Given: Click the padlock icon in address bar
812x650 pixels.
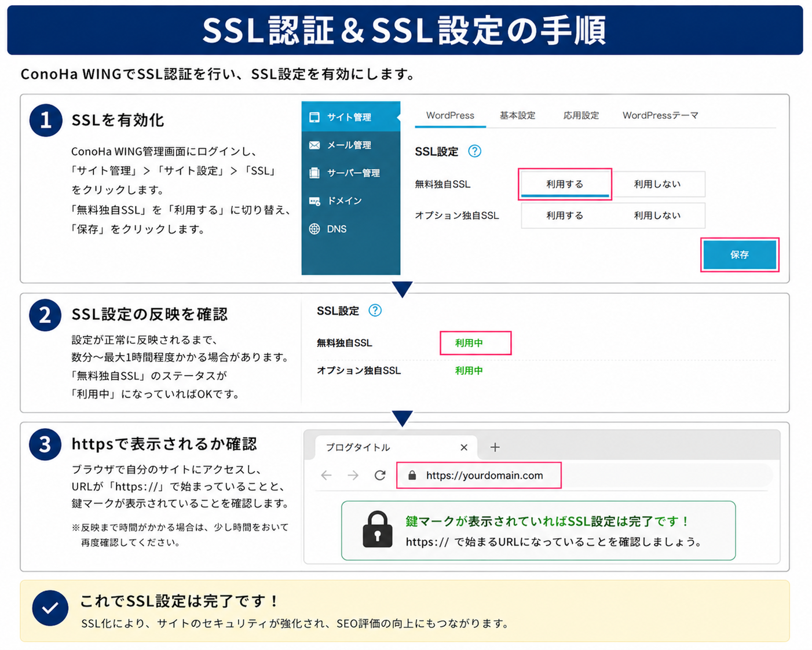Looking at the screenshot, I should 412,476.
